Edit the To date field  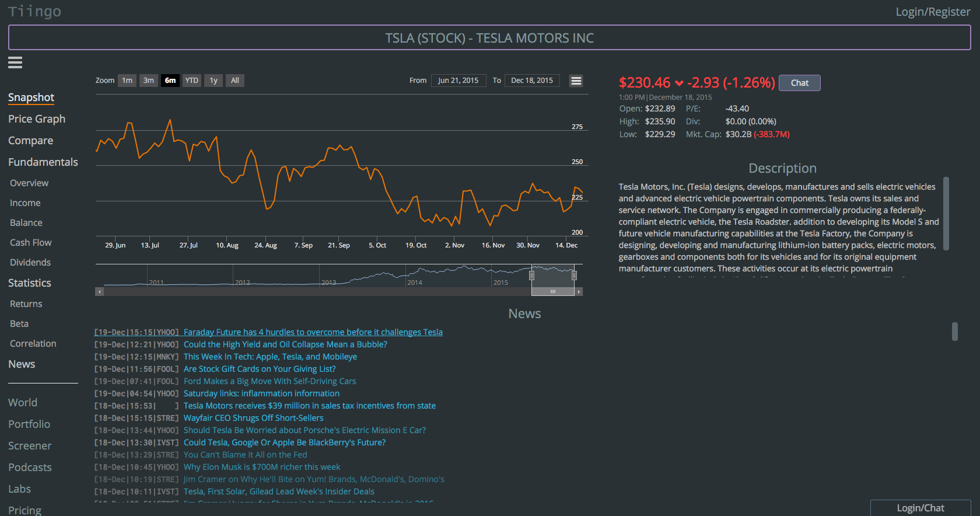[x=532, y=81]
